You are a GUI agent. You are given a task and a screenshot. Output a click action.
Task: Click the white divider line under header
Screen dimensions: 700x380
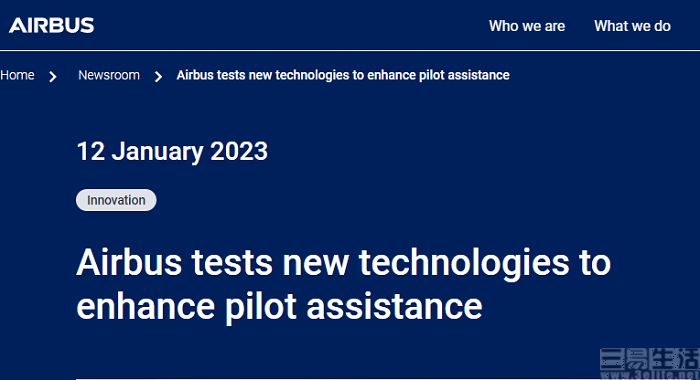tap(350, 50)
